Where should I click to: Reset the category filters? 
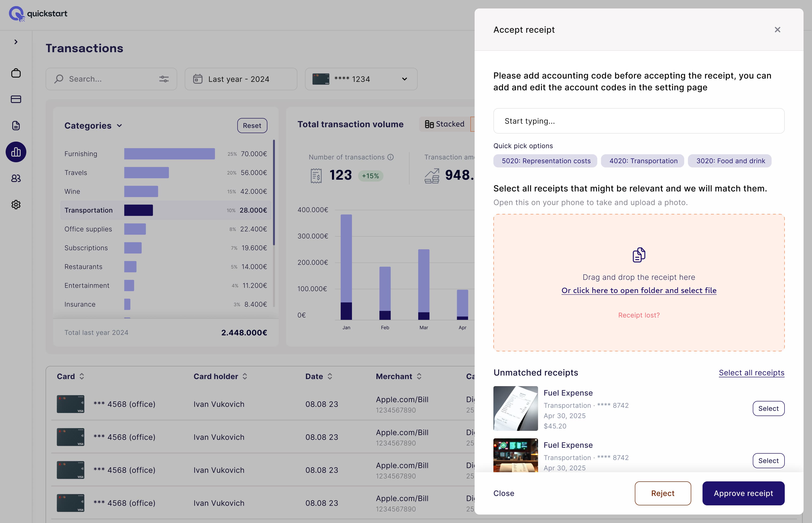pos(252,125)
